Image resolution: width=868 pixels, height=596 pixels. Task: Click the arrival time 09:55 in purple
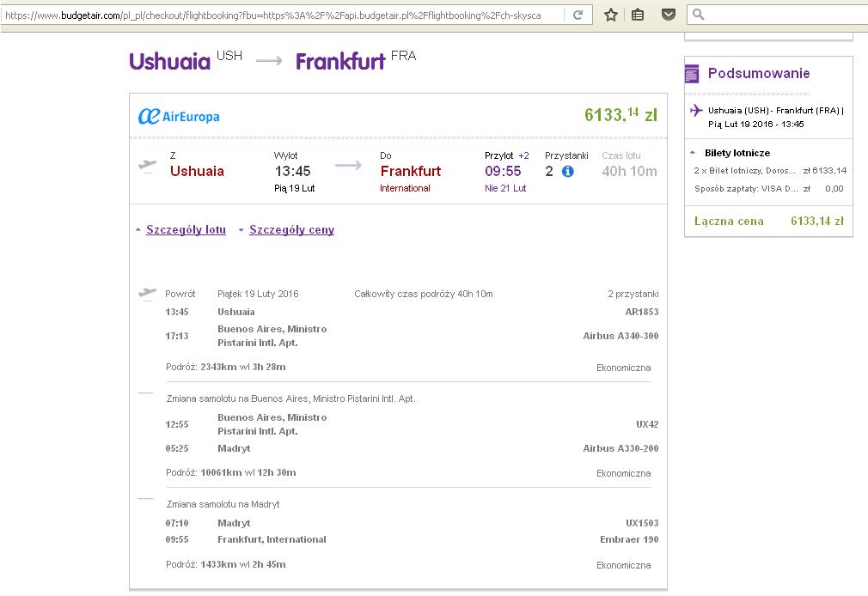pyautogui.click(x=504, y=171)
